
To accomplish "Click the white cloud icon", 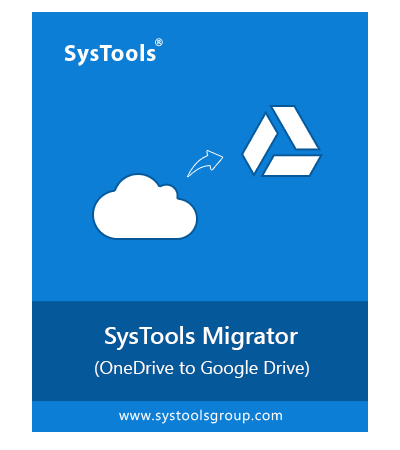I will (x=145, y=206).
